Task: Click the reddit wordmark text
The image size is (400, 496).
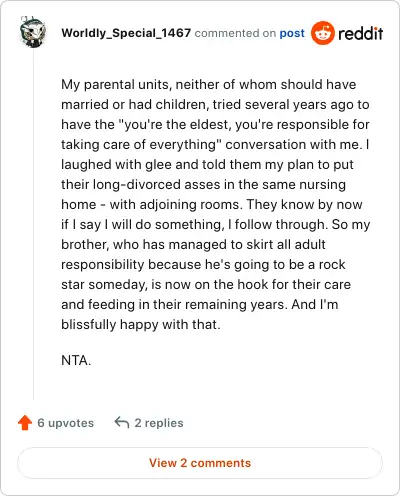Action: [x=360, y=33]
